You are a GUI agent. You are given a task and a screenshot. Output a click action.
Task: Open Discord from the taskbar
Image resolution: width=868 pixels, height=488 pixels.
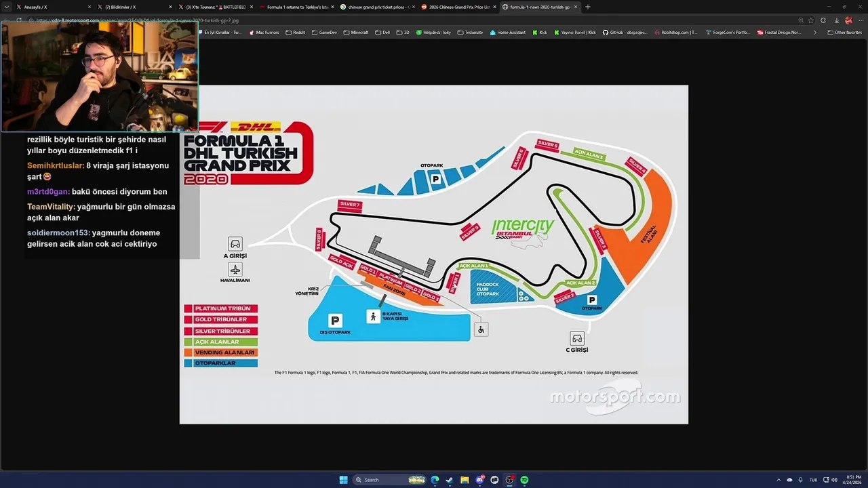pos(480,480)
